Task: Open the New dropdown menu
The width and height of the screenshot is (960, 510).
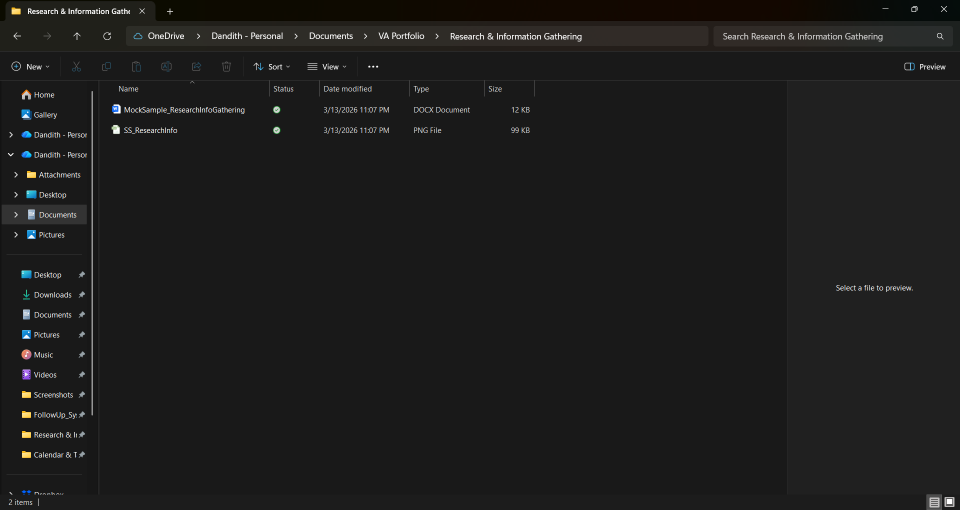Action: point(31,67)
